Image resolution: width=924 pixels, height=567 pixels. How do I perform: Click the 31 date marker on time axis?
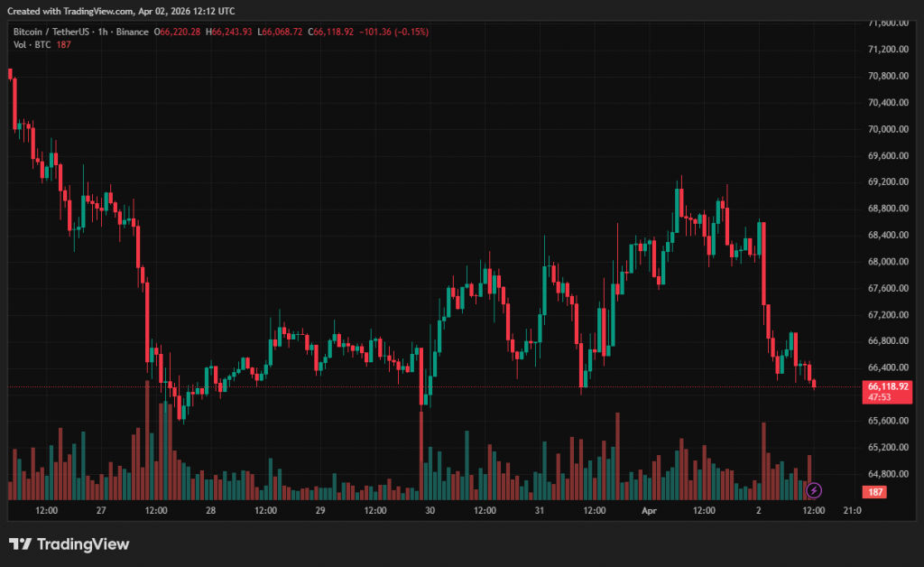point(540,510)
